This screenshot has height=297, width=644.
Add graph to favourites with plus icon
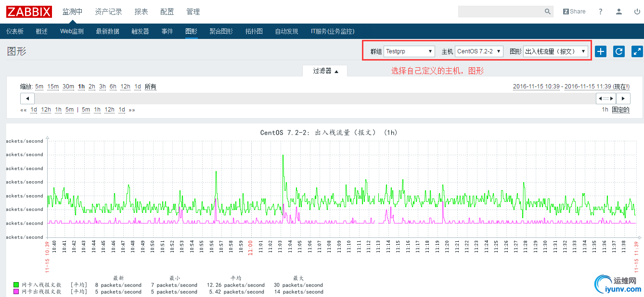pyautogui.click(x=601, y=51)
